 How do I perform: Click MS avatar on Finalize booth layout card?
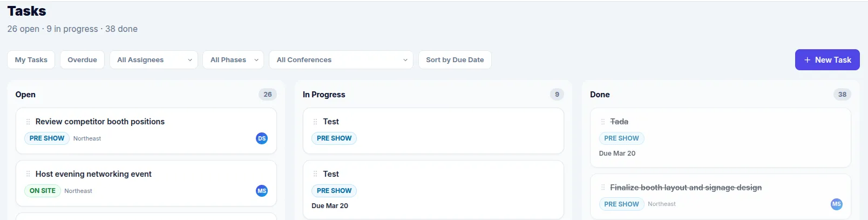[x=836, y=204]
